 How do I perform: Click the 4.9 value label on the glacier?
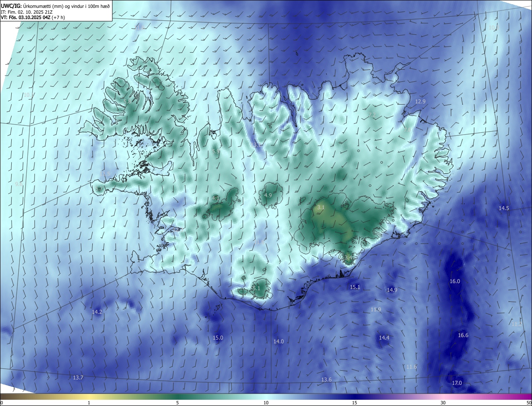[x=268, y=195]
